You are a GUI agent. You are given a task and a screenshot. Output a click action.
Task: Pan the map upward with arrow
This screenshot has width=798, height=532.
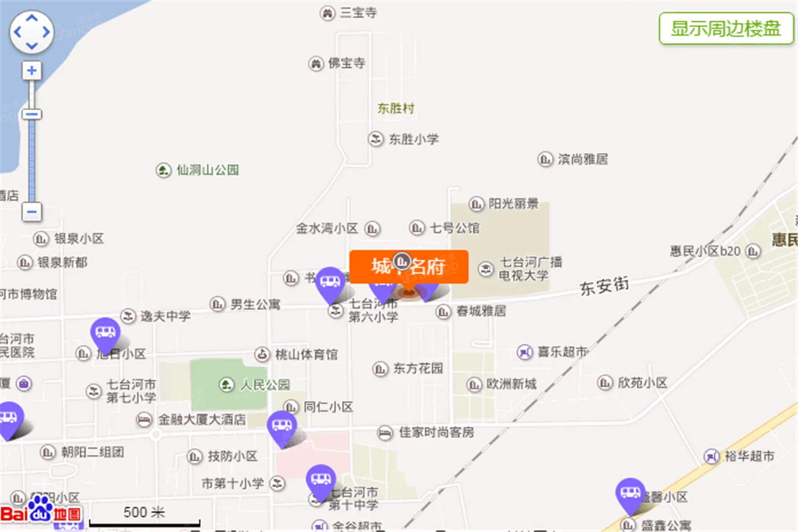point(32,18)
